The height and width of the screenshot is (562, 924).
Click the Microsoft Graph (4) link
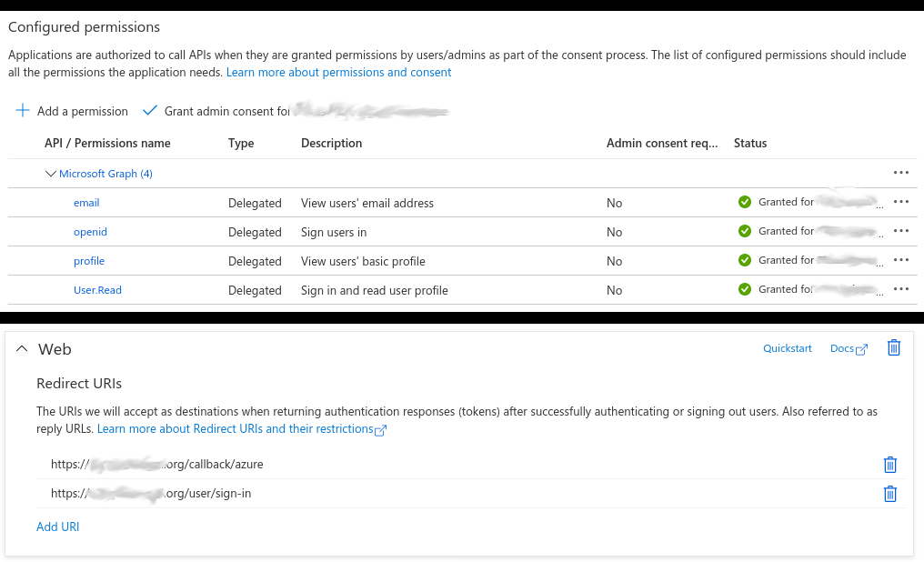click(105, 174)
